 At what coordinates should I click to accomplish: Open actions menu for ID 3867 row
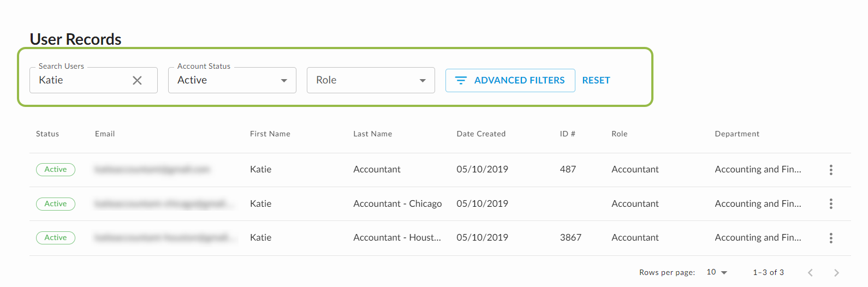[831, 238]
